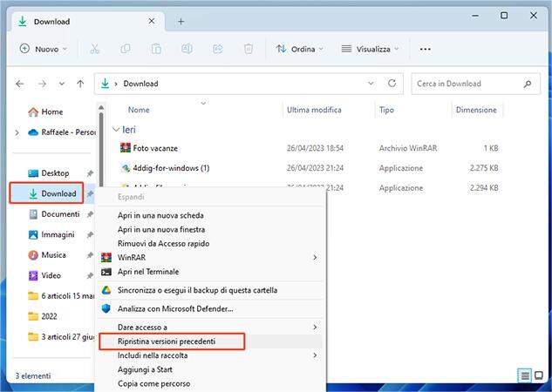This screenshot has height=392, width=552.
Task: Click the navigation pane scrollbar thumb
Action: [x=101, y=150]
